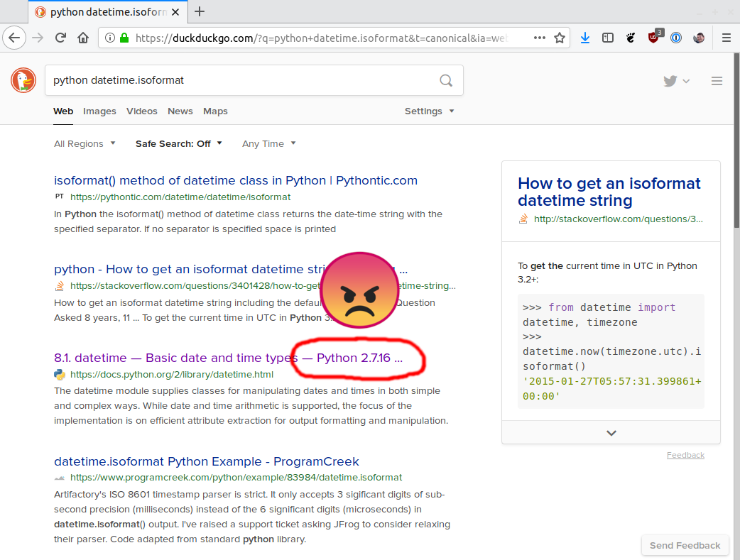Click the ProgramCreek result favicon
The width and height of the screenshot is (740, 560).
pos(60,478)
